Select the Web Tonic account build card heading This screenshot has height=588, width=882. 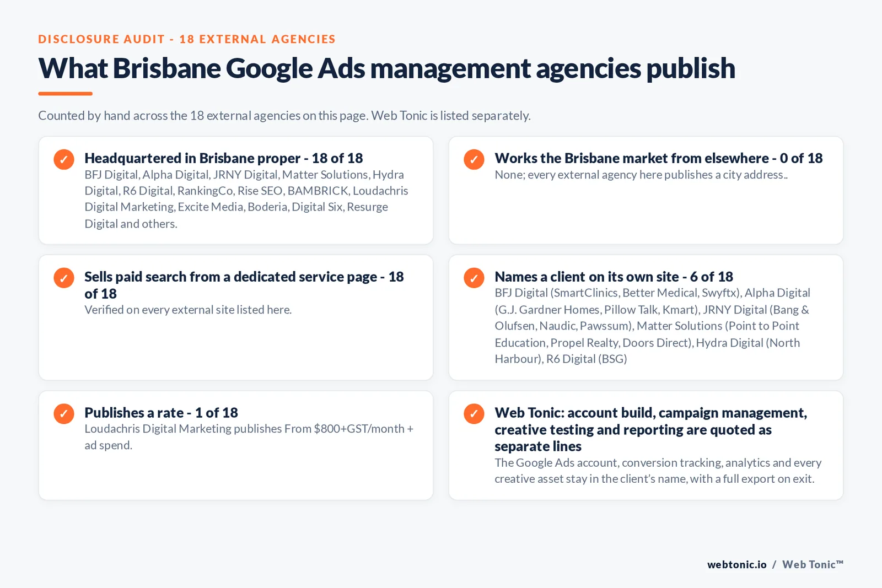pyautogui.click(x=650, y=429)
